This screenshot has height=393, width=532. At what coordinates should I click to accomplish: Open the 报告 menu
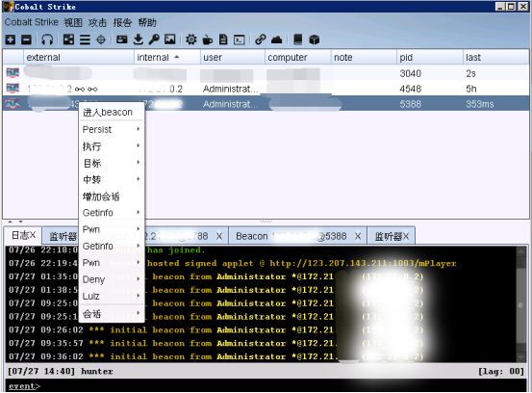click(122, 22)
